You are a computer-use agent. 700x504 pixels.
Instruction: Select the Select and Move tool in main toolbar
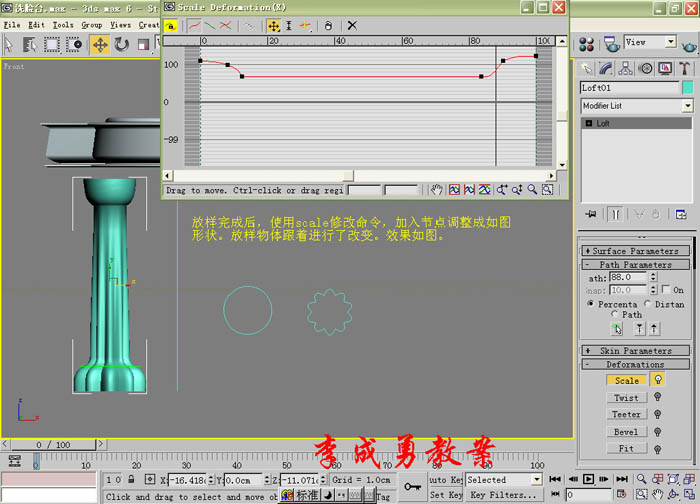coord(100,45)
